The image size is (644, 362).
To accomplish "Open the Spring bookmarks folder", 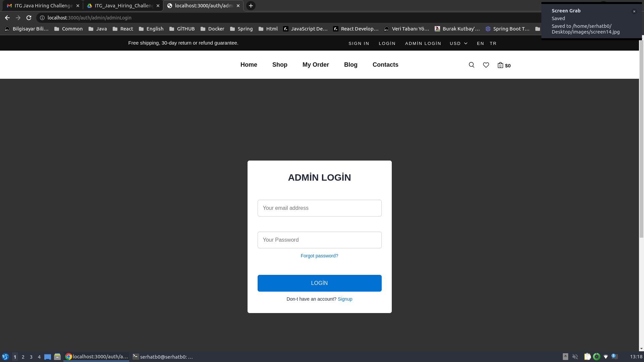I will pyautogui.click(x=241, y=29).
